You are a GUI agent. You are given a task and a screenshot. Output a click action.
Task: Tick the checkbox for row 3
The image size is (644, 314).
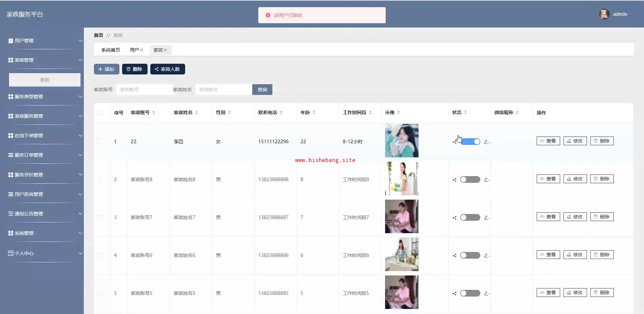(x=100, y=217)
